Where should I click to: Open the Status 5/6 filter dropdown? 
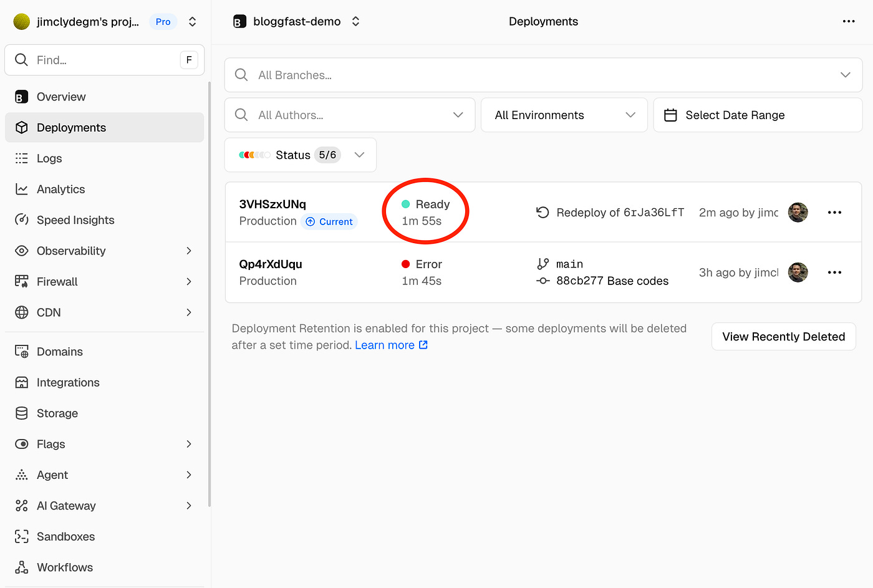click(301, 155)
